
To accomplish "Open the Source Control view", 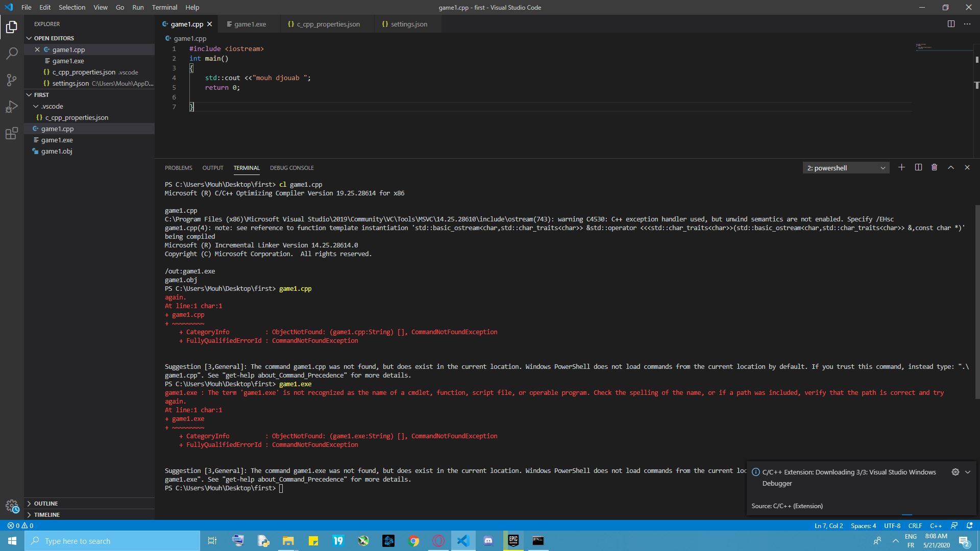I will pyautogui.click(x=12, y=80).
